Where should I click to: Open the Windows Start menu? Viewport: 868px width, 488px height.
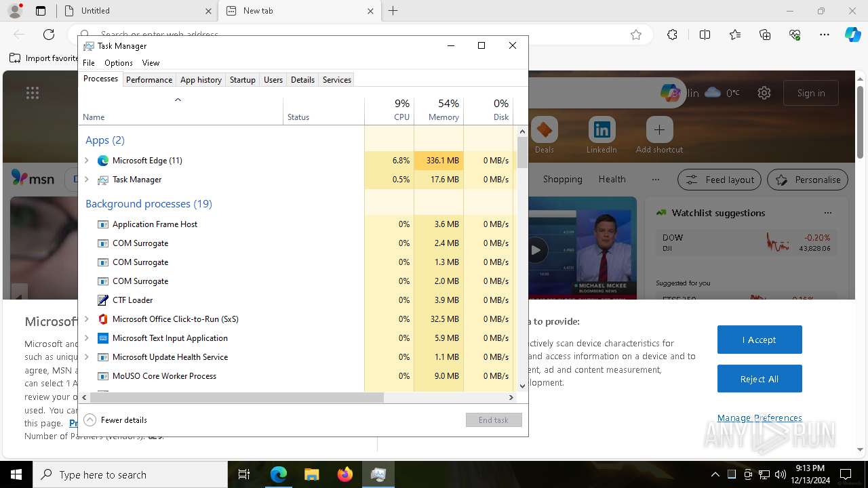pyautogui.click(x=16, y=474)
